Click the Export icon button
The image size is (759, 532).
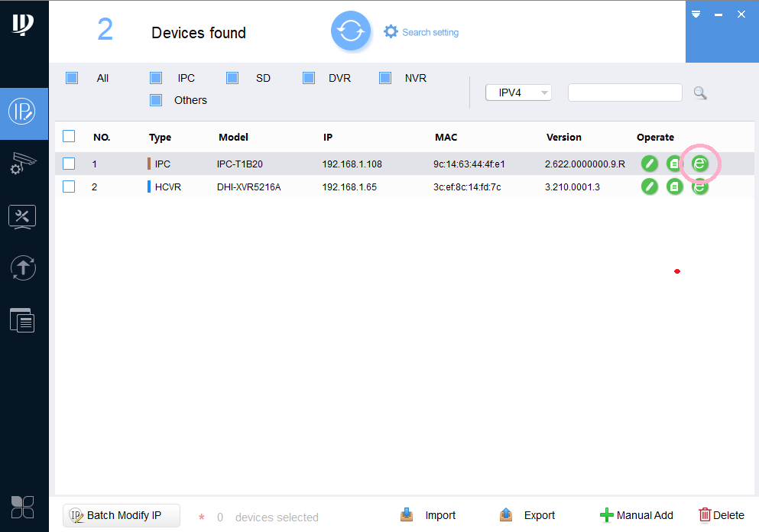[x=506, y=514]
